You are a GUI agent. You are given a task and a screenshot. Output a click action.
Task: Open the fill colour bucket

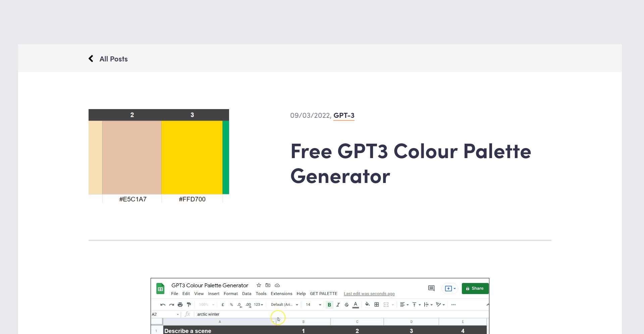pyautogui.click(x=368, y=304)
